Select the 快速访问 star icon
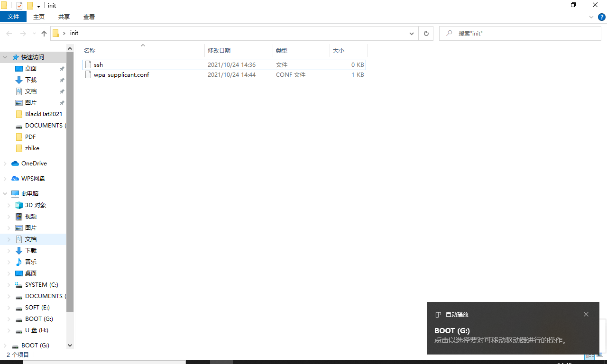Screen dimensions: 607x364 tap(16, 57)
